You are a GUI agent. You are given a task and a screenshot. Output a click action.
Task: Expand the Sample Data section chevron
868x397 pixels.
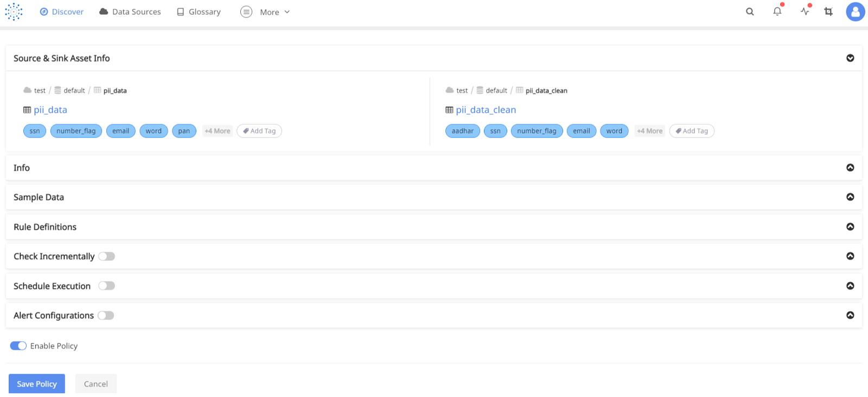pyautogui.click(x=850, y=197)
